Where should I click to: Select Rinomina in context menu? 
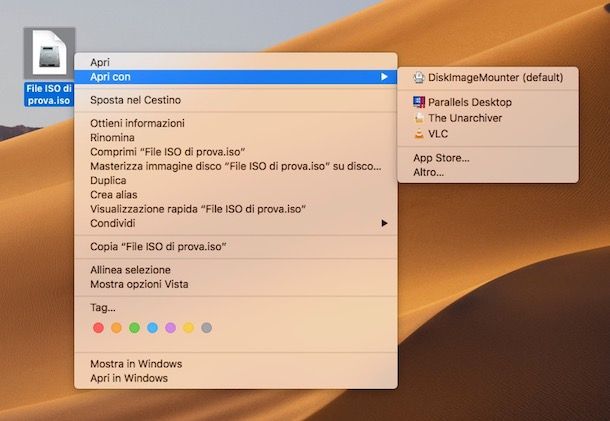point(236,137)
